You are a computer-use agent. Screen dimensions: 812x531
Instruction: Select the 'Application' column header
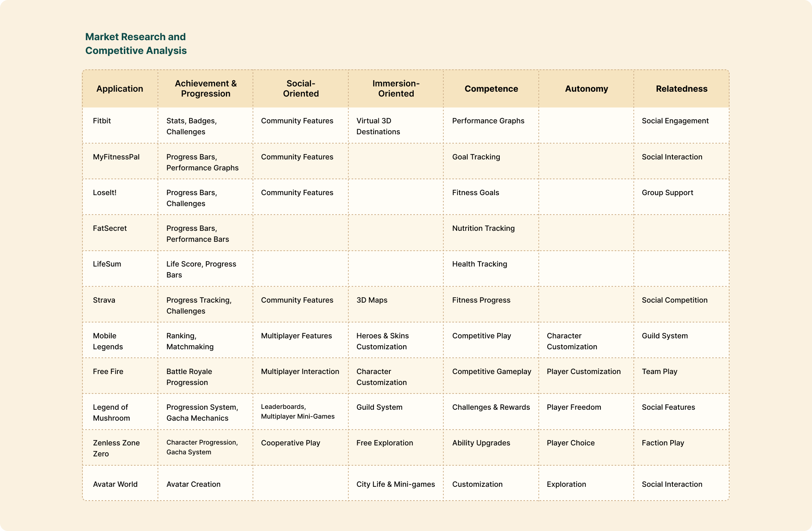pyautogui.click(x=120, y=88)
